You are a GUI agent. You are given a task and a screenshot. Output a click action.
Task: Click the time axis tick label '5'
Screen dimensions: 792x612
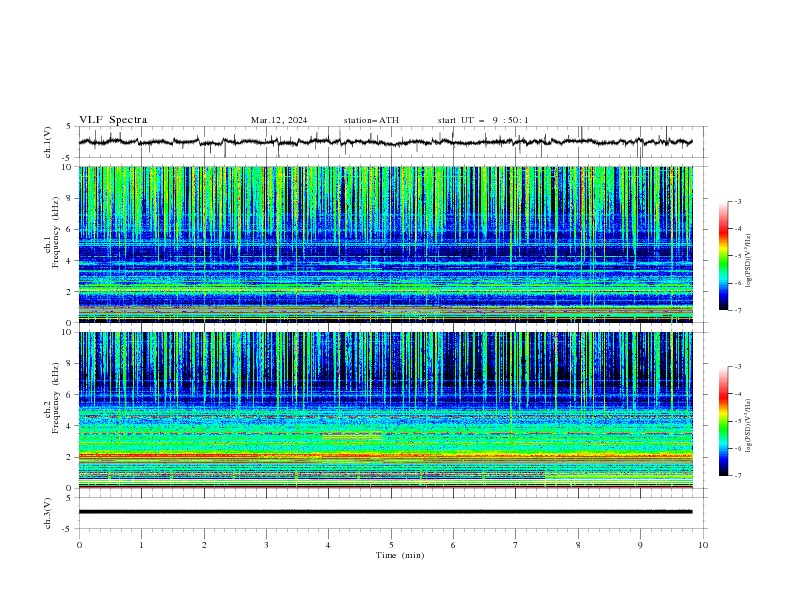tap(391, 545)
